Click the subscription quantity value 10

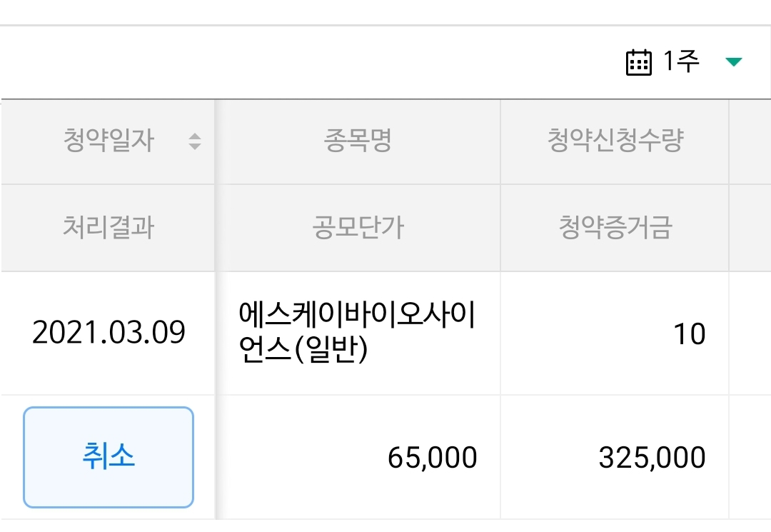[689, 333]
